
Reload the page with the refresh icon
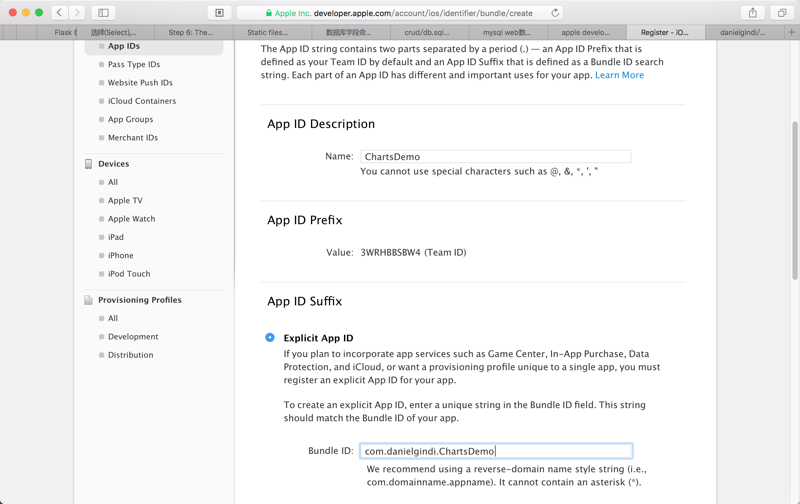point(555,13)
